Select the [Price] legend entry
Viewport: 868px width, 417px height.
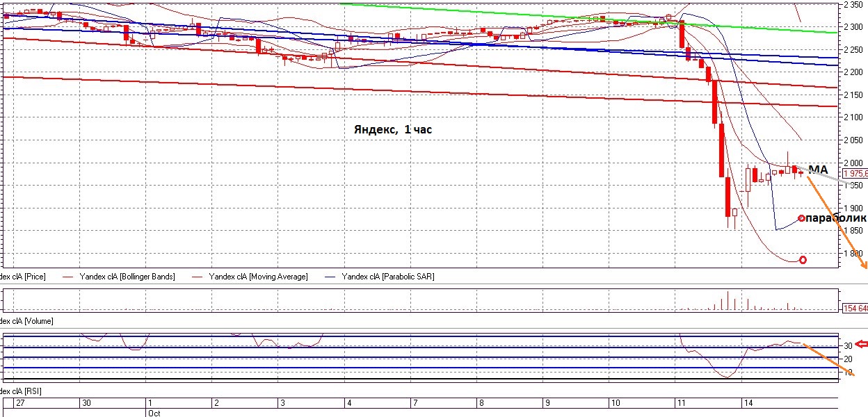point(23,277)
